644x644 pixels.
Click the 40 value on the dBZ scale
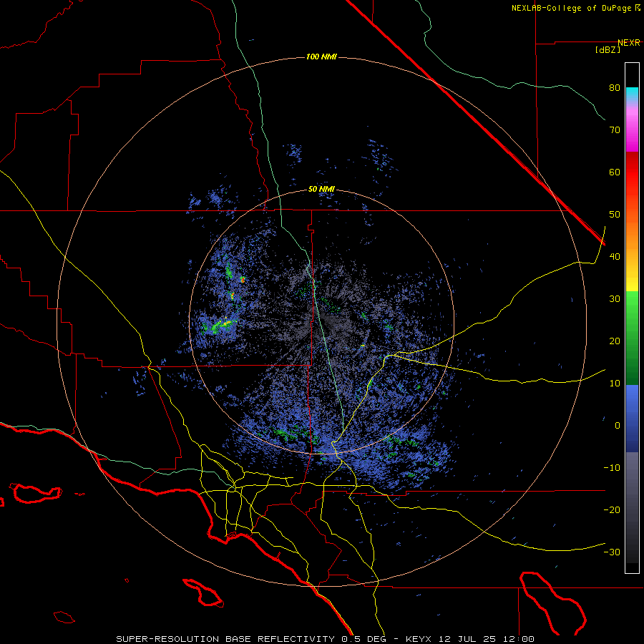[615, 257]
